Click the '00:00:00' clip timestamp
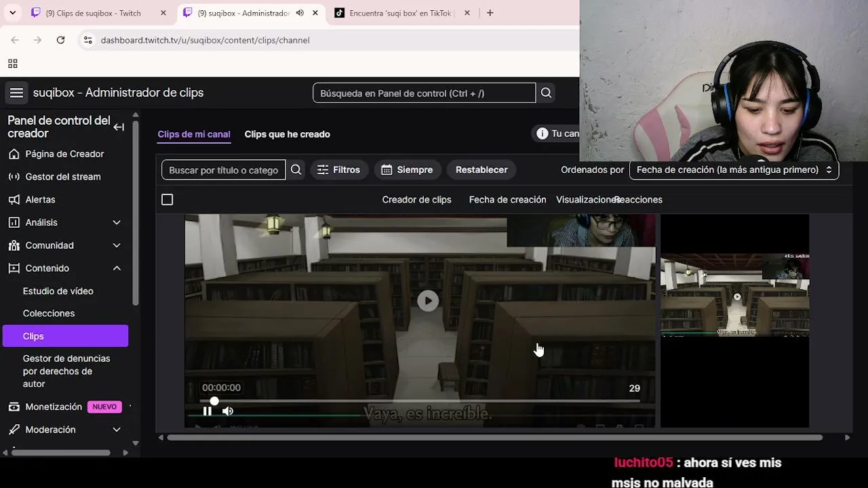868x488 pixels. click(221, 388)
